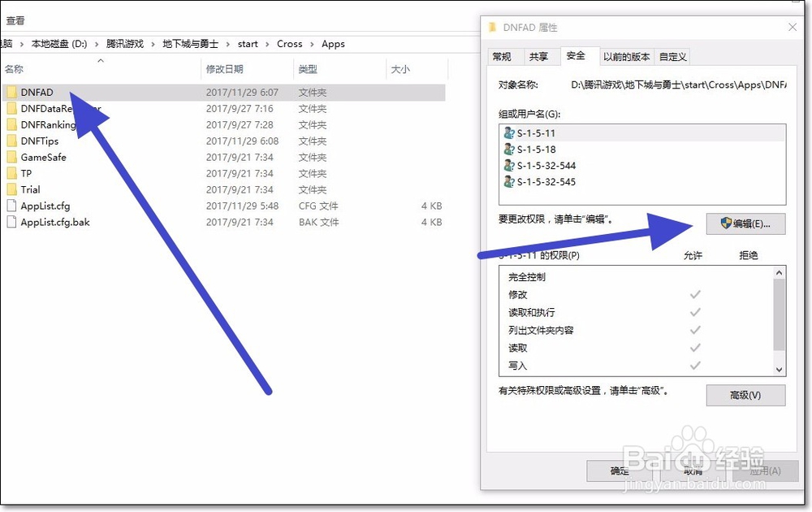Select the 读取 permission row
812x512 pixels.
(x=637, y=348)
